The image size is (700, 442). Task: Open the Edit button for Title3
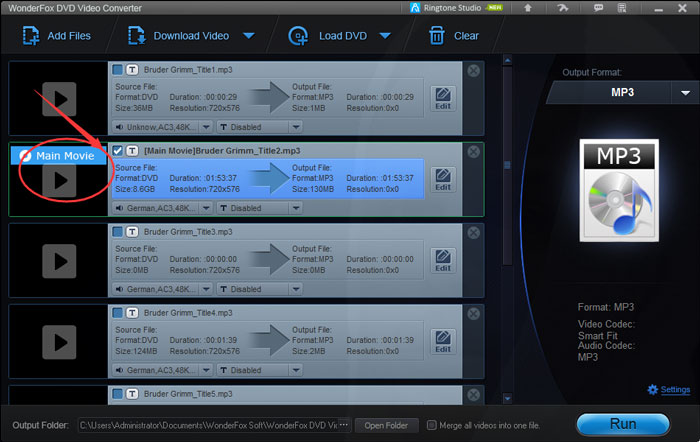coord(443,260)
